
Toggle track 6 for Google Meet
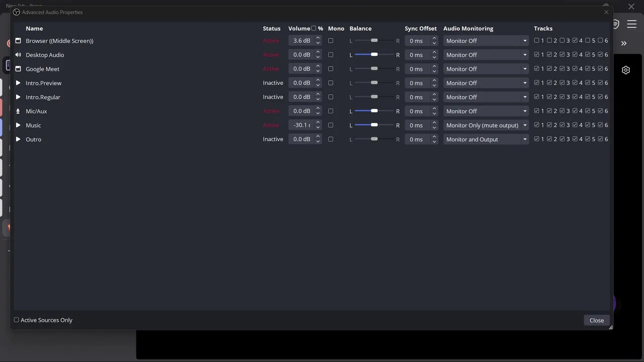tap(600, 69)
